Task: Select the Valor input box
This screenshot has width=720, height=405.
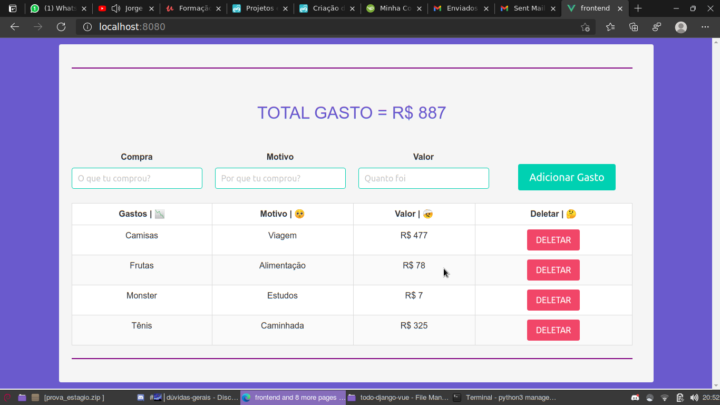Action: tap(423, 178)
